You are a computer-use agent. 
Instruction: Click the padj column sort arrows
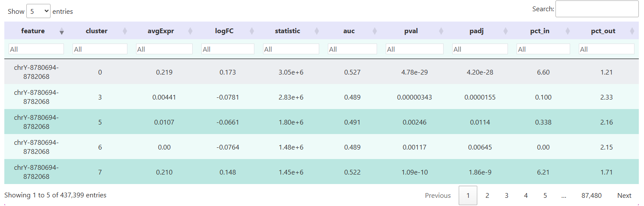click(x=506, y=31)
